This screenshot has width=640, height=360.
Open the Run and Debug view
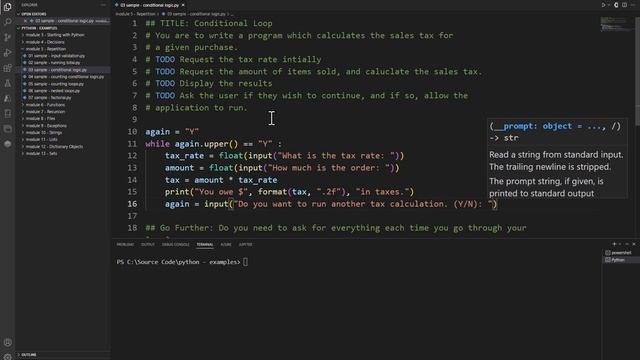(x=7, y=53)
